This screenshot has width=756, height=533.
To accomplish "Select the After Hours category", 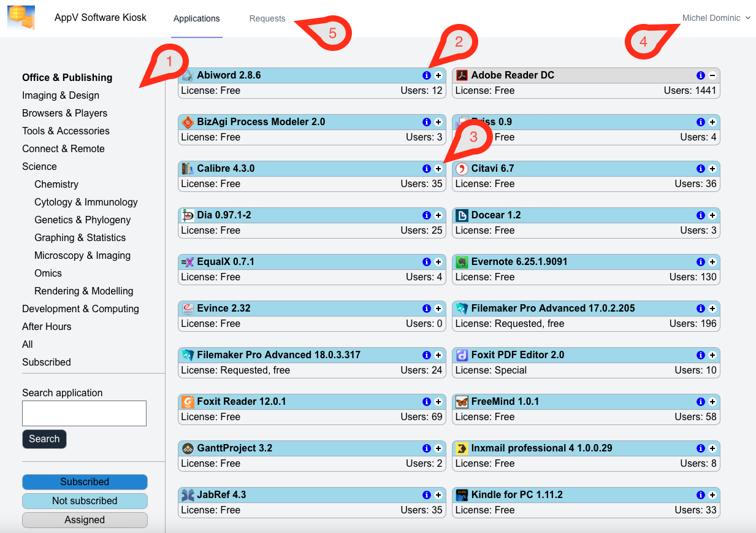I will (47, 326).
